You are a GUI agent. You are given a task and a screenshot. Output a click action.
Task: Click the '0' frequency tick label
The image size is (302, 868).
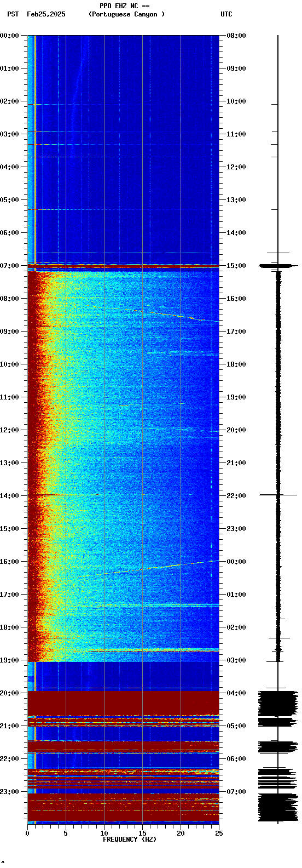27,833
